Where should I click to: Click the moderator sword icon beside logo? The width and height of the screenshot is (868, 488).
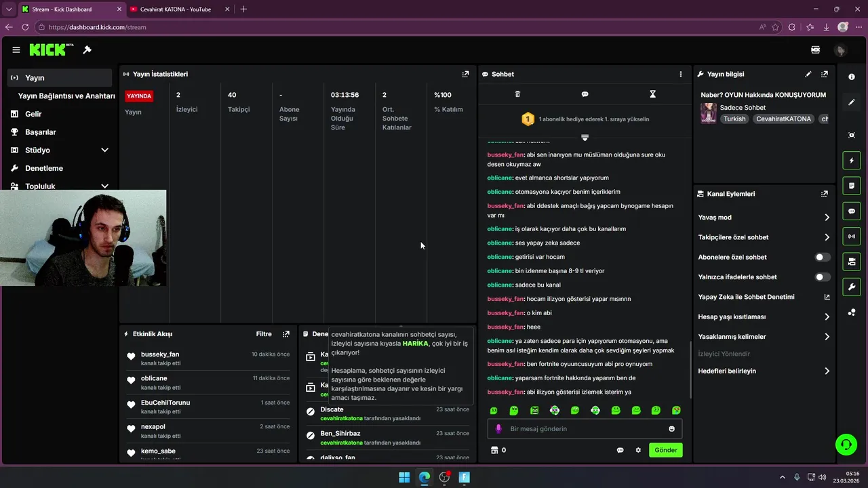87,49
